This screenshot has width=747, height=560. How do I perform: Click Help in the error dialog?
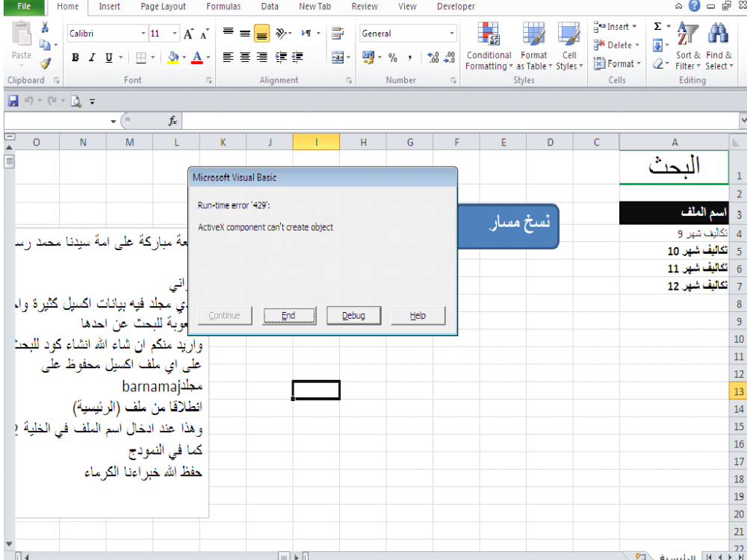(x=418, y=315)
